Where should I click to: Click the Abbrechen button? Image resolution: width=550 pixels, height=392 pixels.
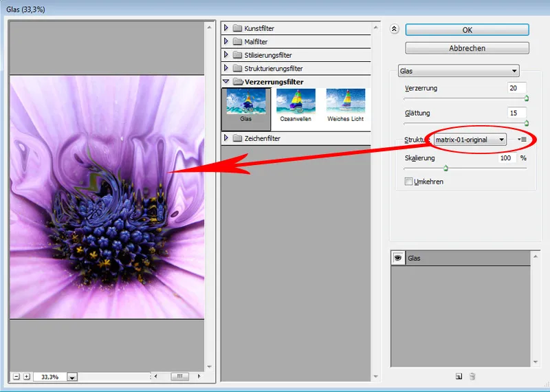[x=467, y=48]
